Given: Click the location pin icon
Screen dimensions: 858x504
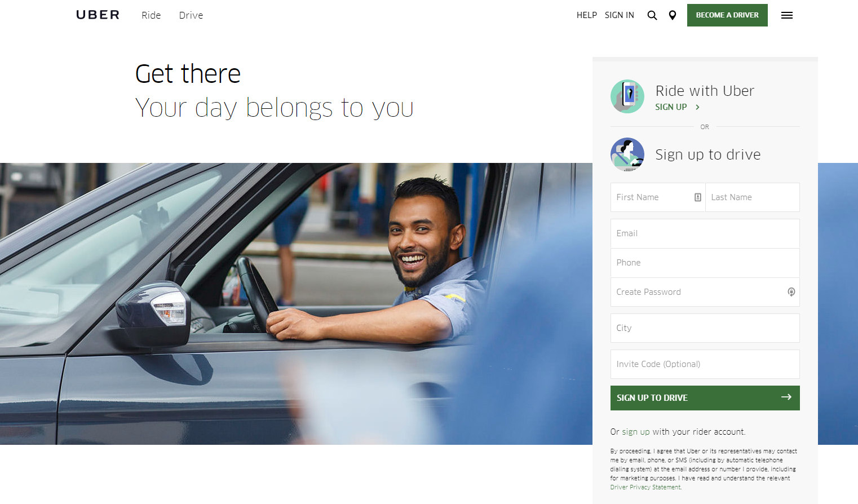Looking at the screenshot, I should coord(673,15).
